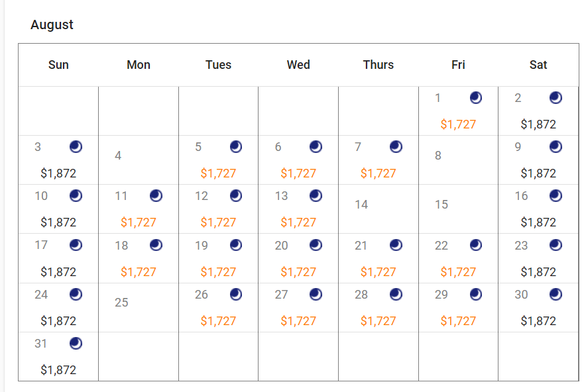The width and height of the screenshot is (584, 392).
Task: Choose the $1,727 price on August 29
Action: (458, 321)
